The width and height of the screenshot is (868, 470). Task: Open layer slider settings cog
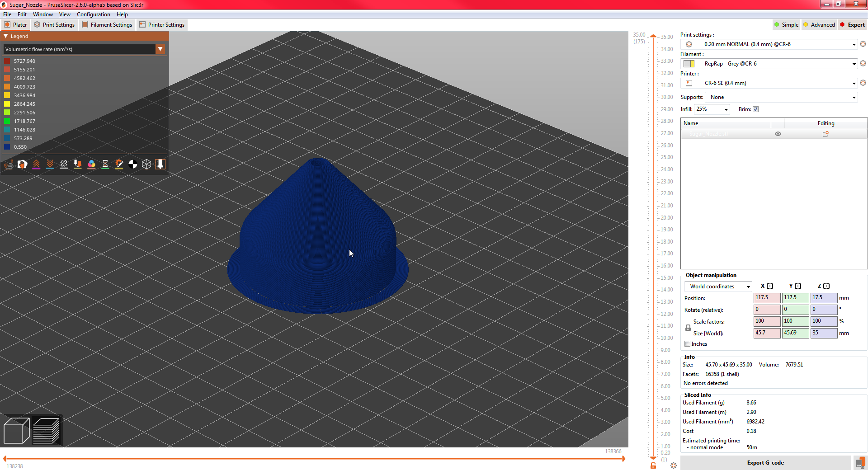click(x=674, y=465)
